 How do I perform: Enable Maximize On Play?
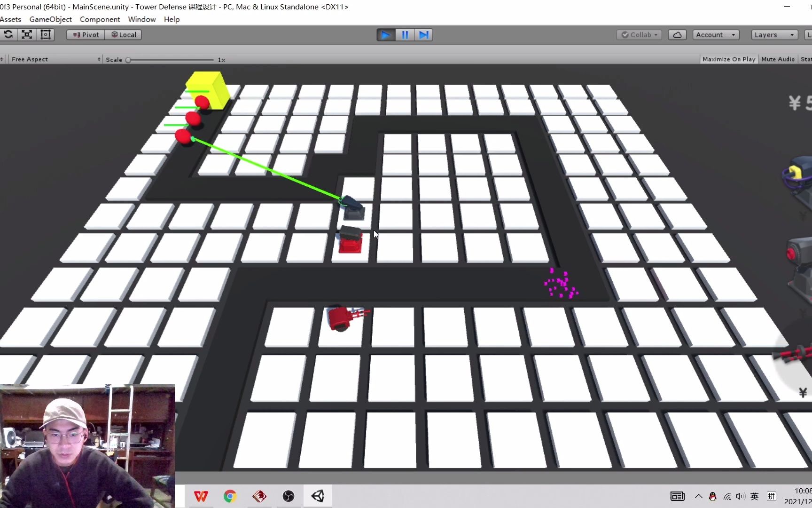coord(728,59)
